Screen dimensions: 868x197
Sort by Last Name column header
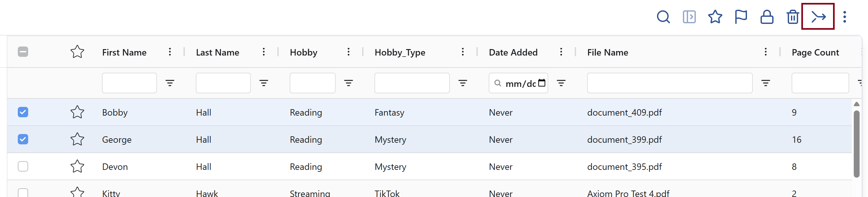point(218,52)
